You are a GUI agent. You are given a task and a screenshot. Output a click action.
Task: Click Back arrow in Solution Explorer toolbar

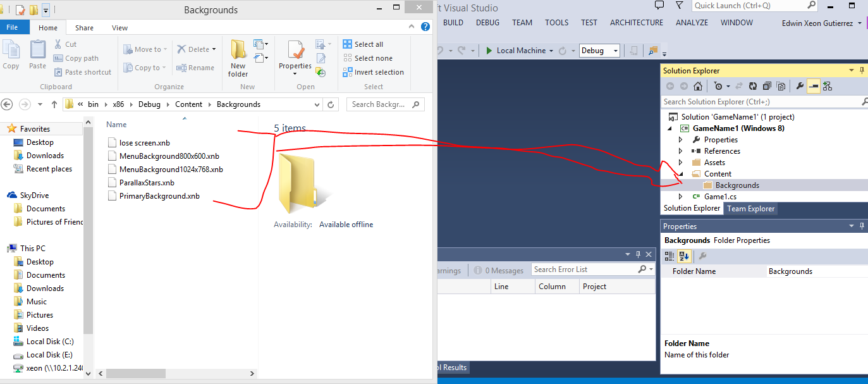point(670,86)
